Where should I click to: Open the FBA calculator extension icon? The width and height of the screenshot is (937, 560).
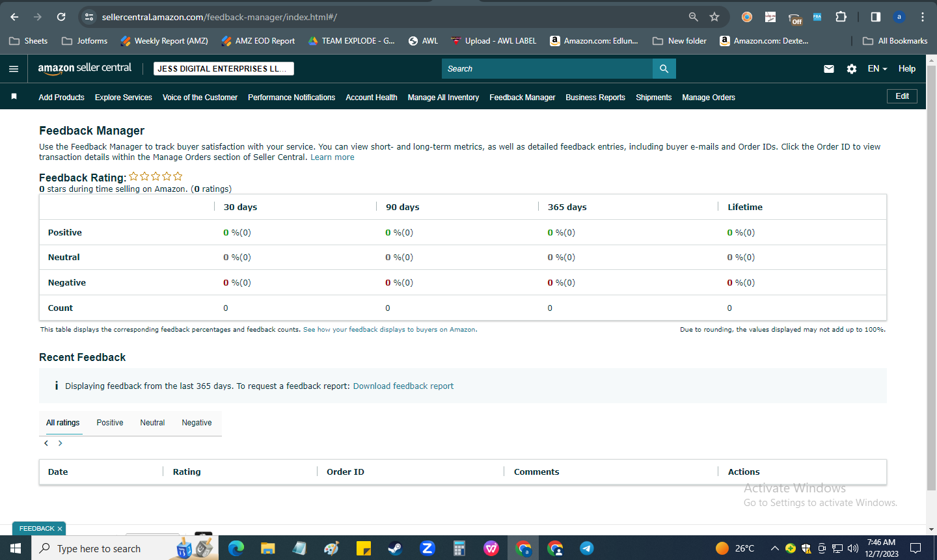[817, 17]
